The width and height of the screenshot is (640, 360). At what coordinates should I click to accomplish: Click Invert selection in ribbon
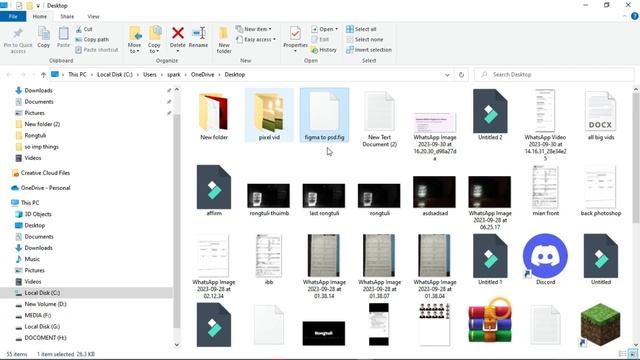click(x=369, y=49)
